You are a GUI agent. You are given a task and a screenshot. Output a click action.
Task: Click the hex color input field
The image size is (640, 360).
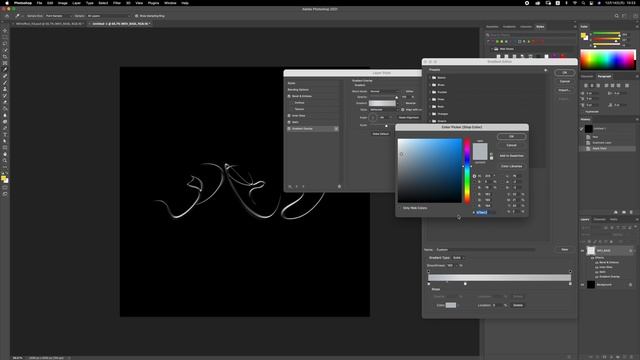(x=485, y=213)
